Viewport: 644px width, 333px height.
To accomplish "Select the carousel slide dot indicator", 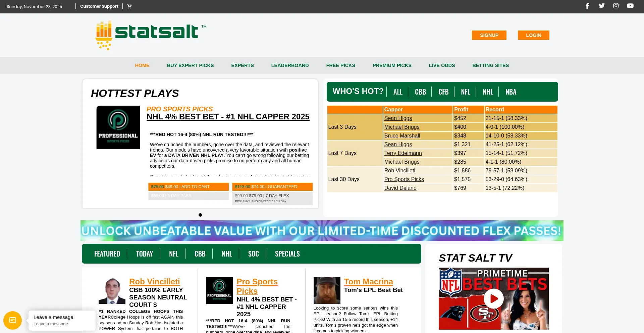I will [200, 215].
